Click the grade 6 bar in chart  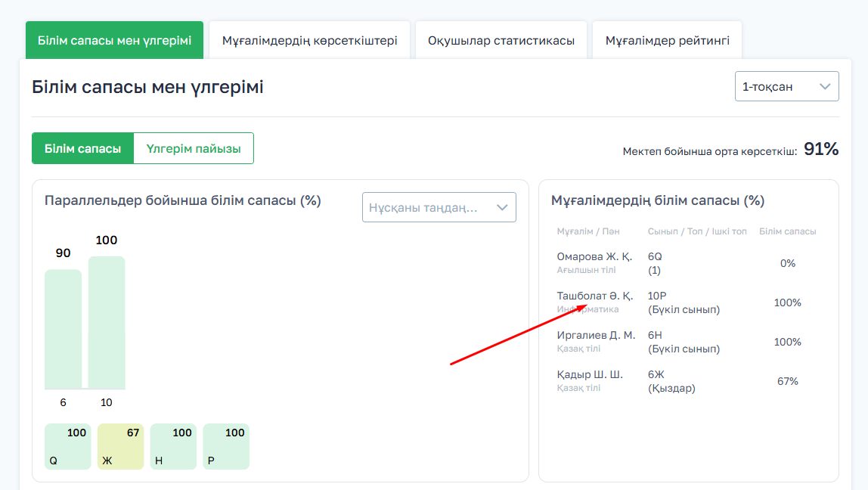63,329
